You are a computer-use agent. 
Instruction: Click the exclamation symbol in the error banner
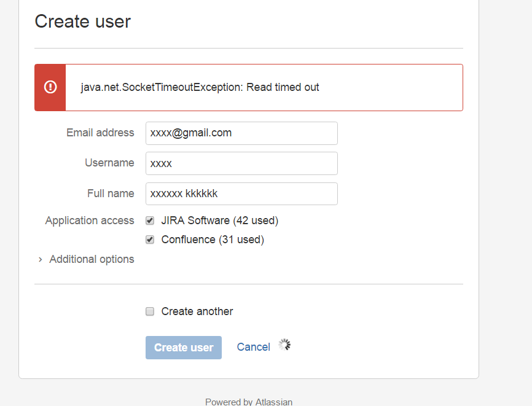[x=50, y=87]
